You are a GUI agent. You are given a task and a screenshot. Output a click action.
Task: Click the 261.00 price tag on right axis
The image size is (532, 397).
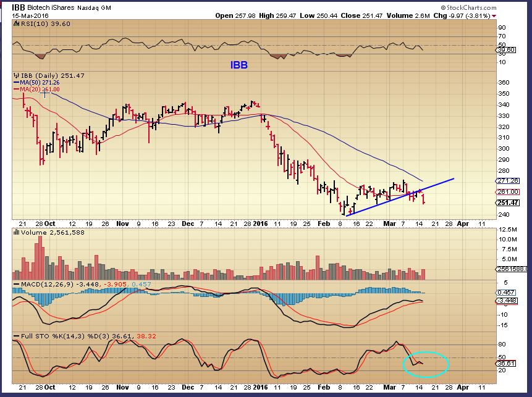coord(507,191)
